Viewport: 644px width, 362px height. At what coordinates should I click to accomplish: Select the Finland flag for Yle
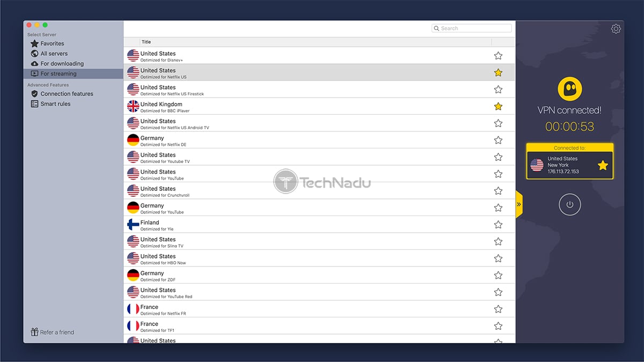[133, 225]
